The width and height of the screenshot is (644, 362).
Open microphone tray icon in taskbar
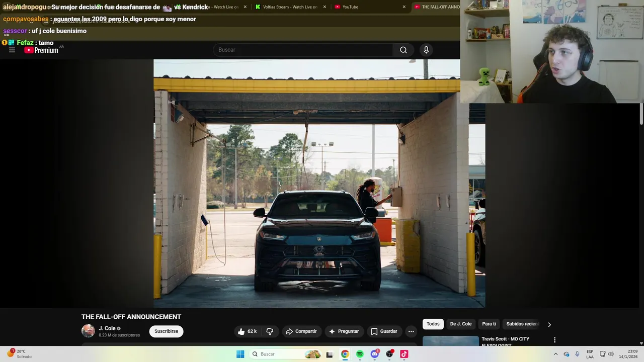click(577, 354)
